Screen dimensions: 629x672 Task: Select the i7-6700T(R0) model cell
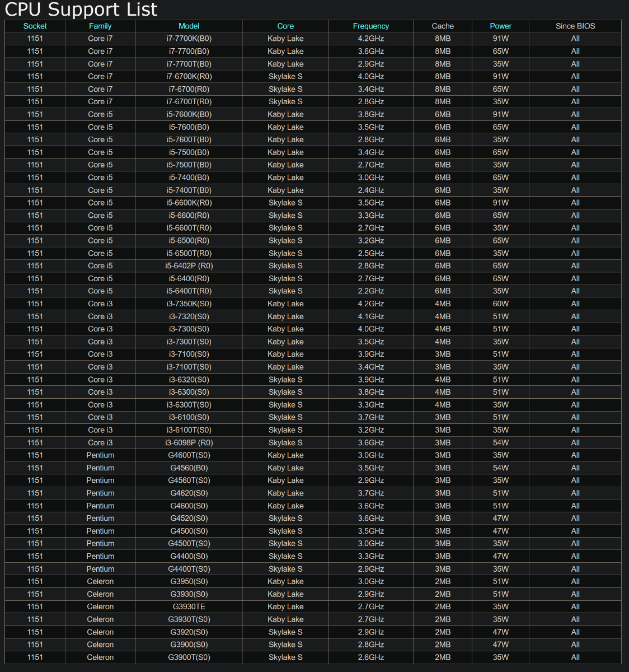[x=189, y=101]
